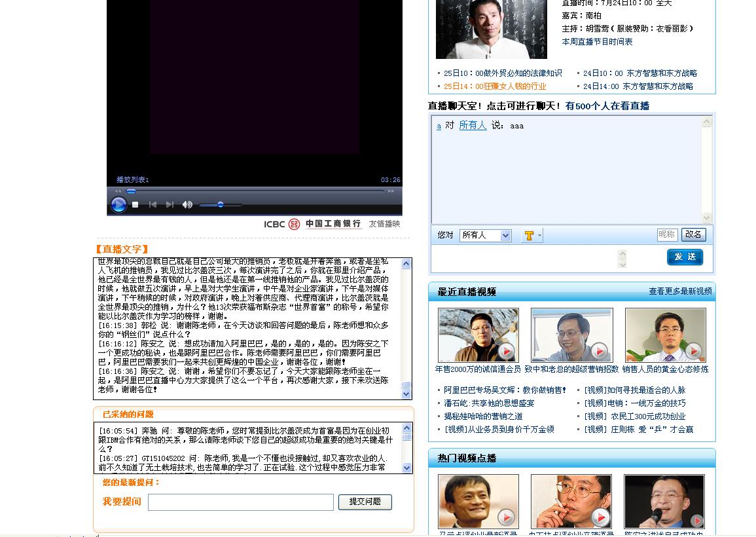Jump to the previous track in the player

pyautogui.click(x=153, y=204)
